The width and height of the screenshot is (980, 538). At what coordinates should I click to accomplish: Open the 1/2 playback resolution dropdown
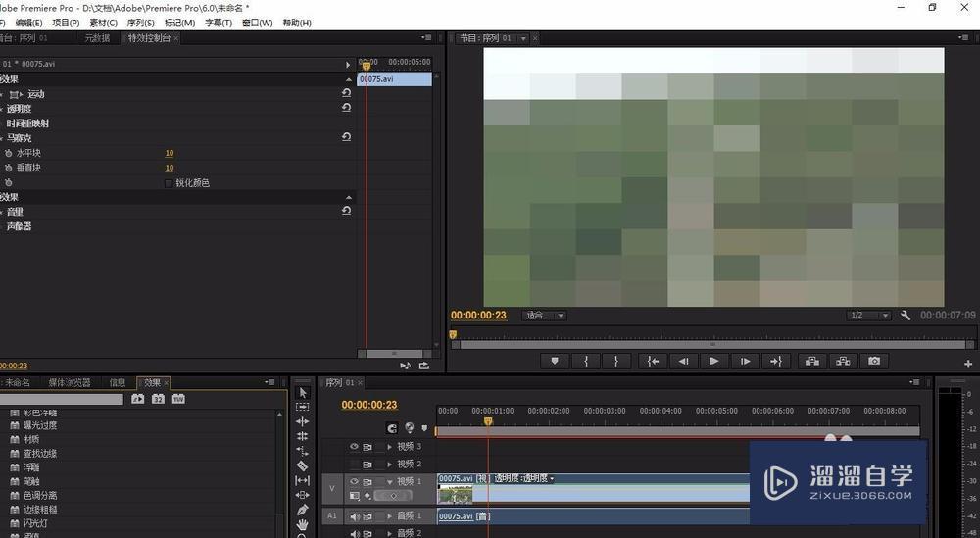(x=869, y=316)
